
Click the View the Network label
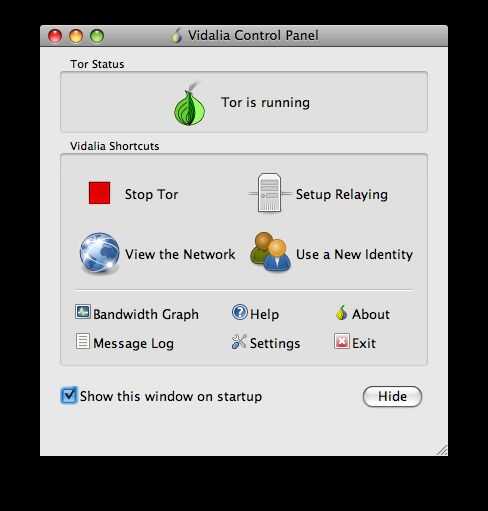[x=180, y=254]
